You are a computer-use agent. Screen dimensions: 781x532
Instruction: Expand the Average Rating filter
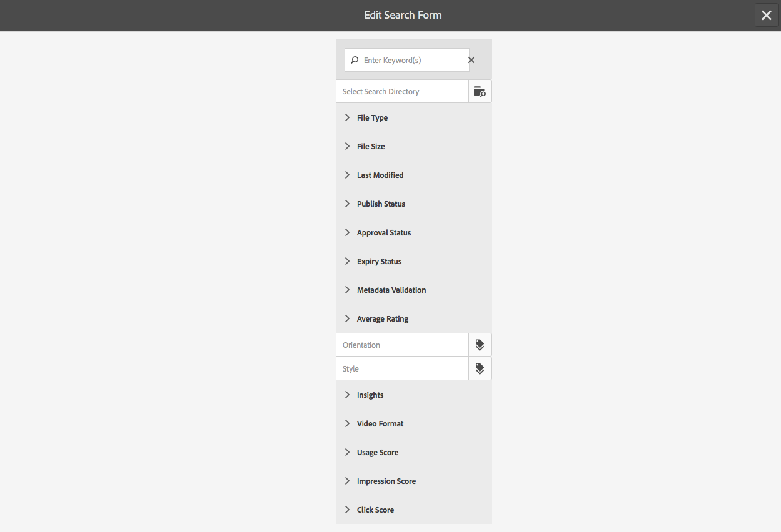(414, 318)
